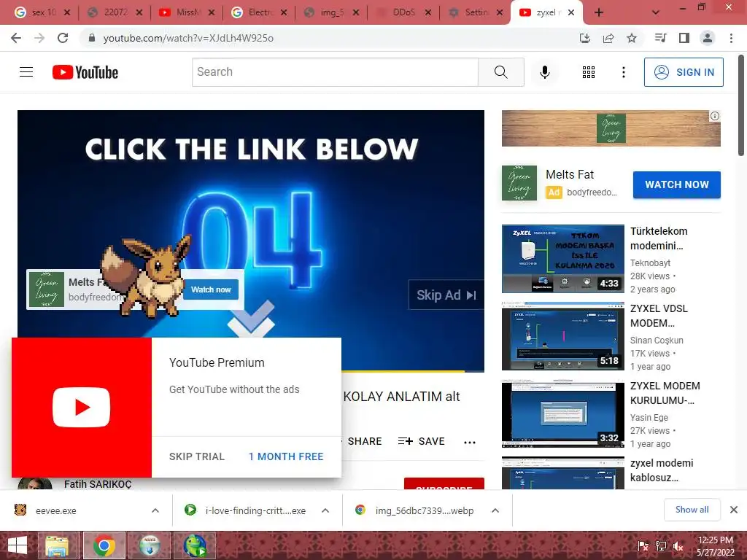Click 'Watch now' in video ad overlay
Viewport: 747px width, 560px height.
[211, 289]
